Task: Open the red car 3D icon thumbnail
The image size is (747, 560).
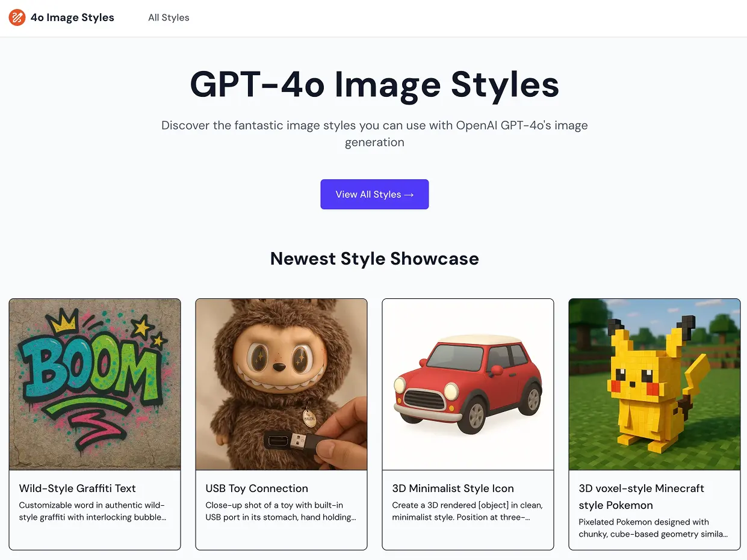Action: coord(468,384)
